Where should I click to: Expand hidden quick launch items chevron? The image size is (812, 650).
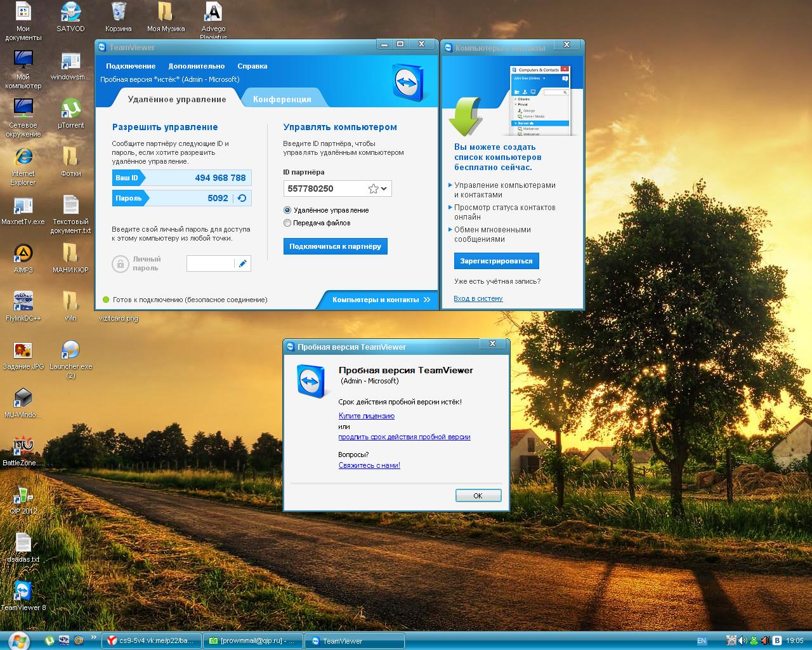coord(94,637)
